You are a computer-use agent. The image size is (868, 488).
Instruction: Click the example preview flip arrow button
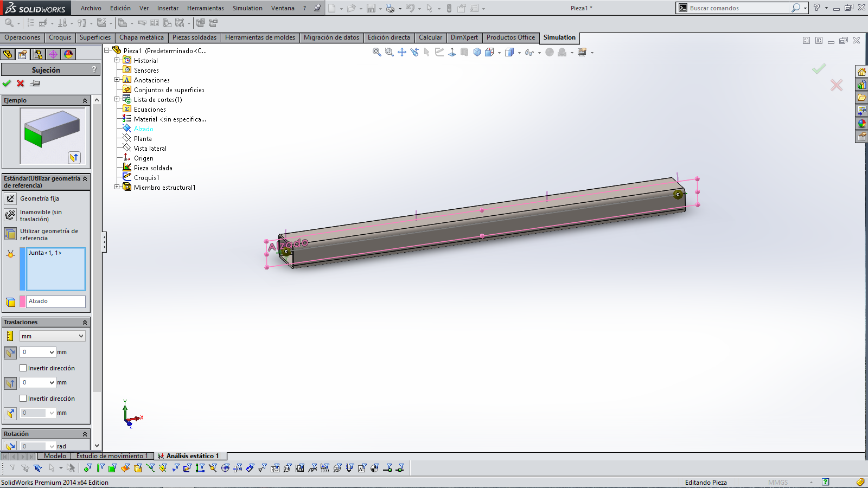pos(74,157)
